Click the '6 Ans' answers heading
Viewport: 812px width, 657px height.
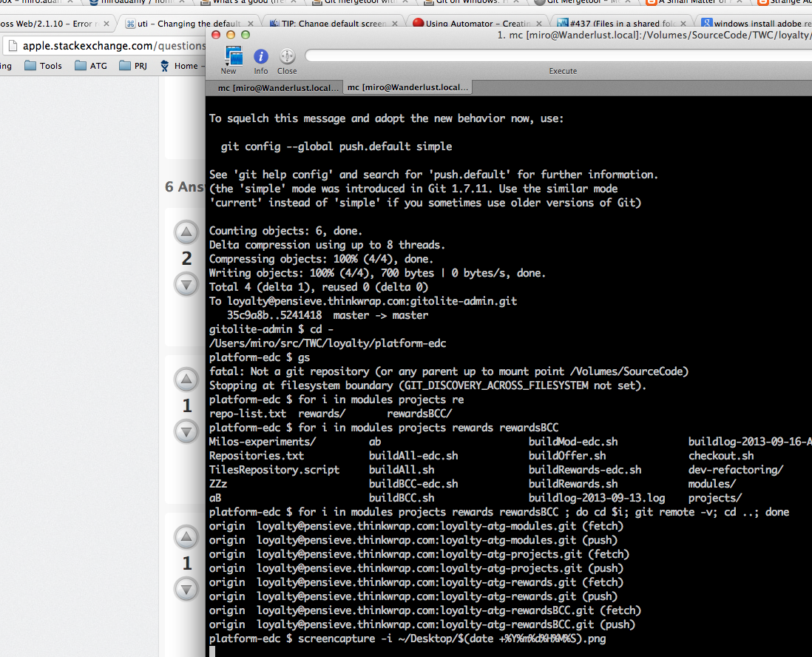coord(184,186)
